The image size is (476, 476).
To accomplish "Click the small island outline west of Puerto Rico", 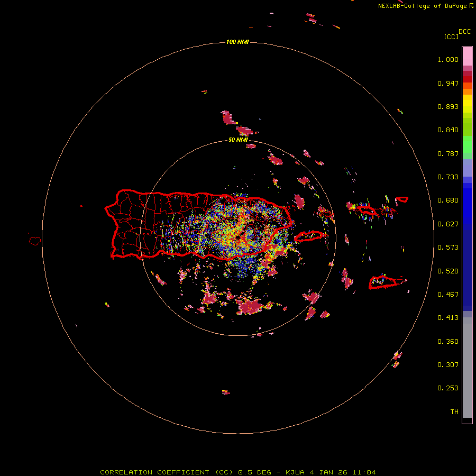I will (34, 241).
